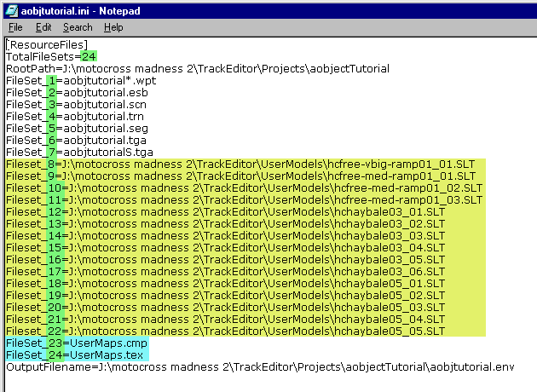
Task: Open the File menu
Action: [15, 27]
